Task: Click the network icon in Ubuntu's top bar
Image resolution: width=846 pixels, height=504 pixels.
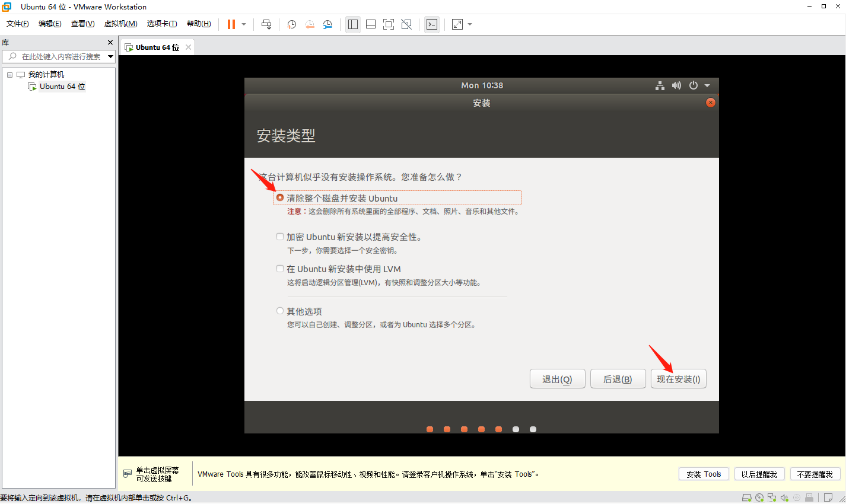Action: point(660,85)
